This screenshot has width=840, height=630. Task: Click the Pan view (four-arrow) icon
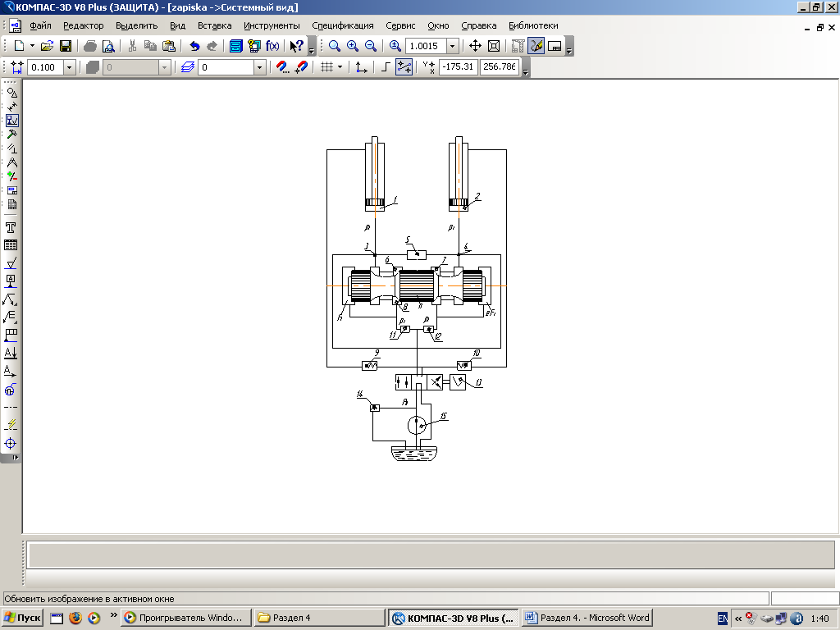point(475,46)
